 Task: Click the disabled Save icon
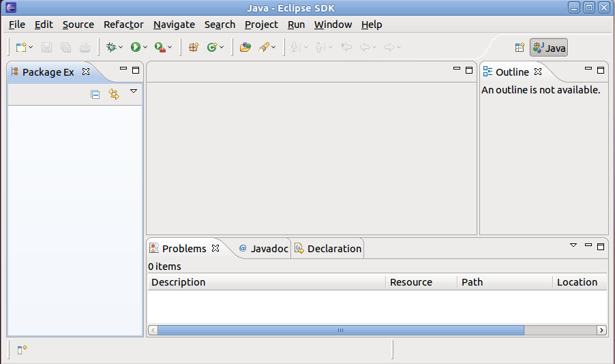coord(46,48)
